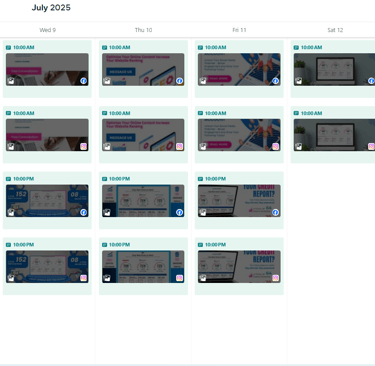375x366 pixels.
Task: Click Instagram icon on Wed 9 10:00 PM post
Action: pyautogui.click(x=83, y=278)
